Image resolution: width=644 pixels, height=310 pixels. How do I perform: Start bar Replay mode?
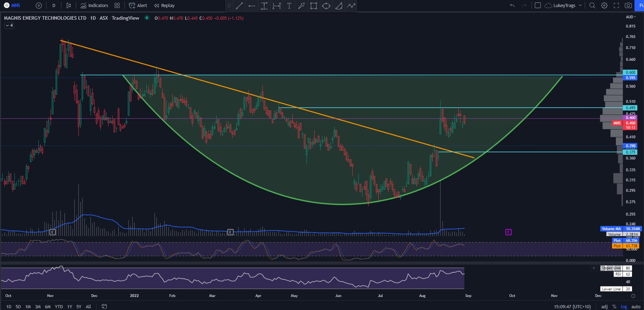pyautogui.click(x=164, y=6)
